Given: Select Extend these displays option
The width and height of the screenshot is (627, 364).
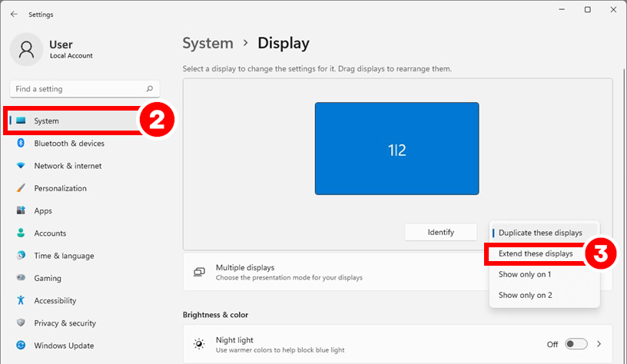Looking at the screenshot, I should pos(536,253).
